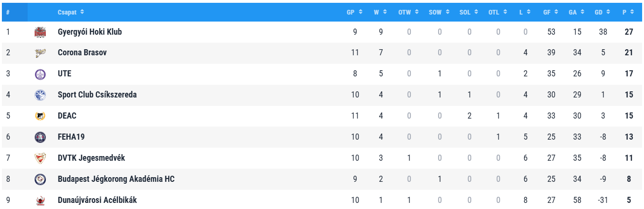
Task: Open Gyergyói Hoki Klub team name link
Action: pos(90,32)
